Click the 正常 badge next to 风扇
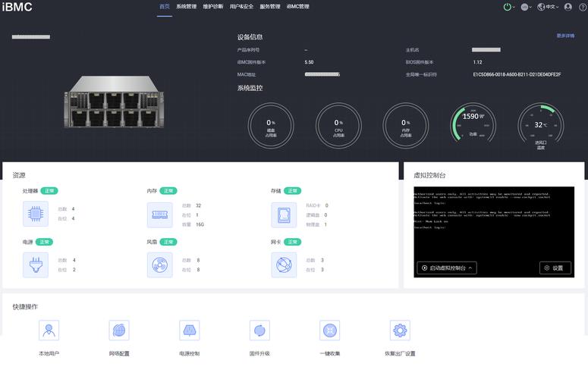588x379 pixels. coord(168,242)
